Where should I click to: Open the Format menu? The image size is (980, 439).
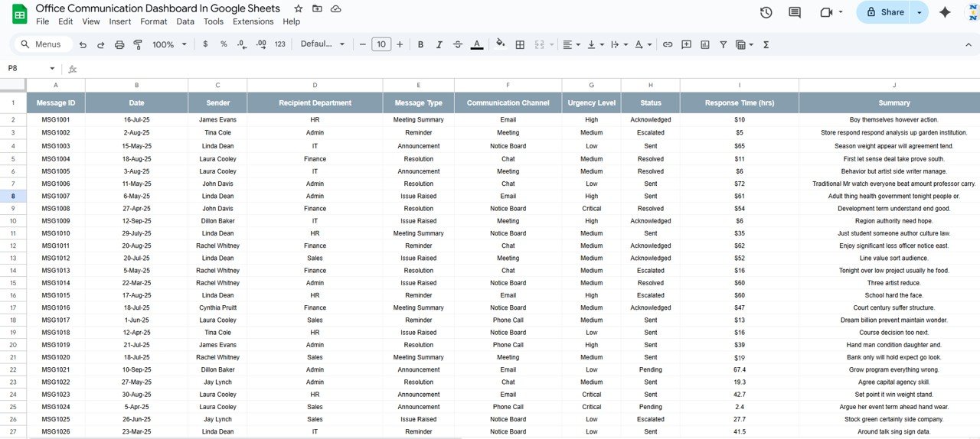153,21
